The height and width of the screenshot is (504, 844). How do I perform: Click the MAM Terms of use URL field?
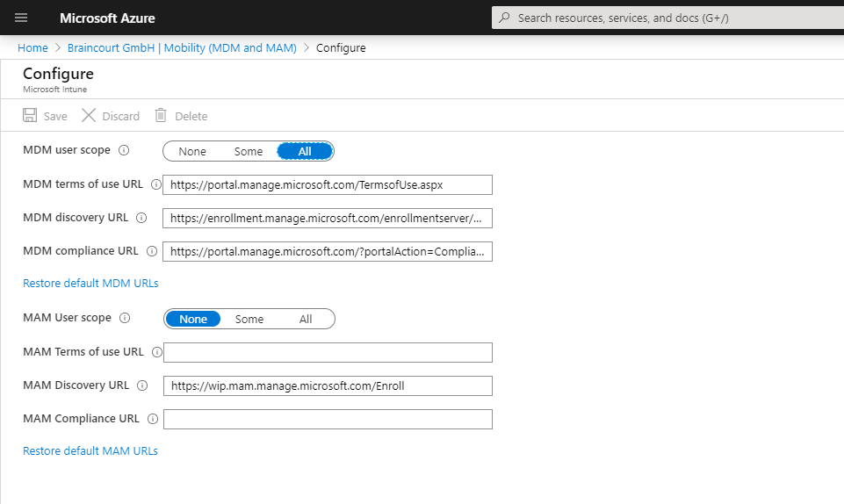[328, 352]
